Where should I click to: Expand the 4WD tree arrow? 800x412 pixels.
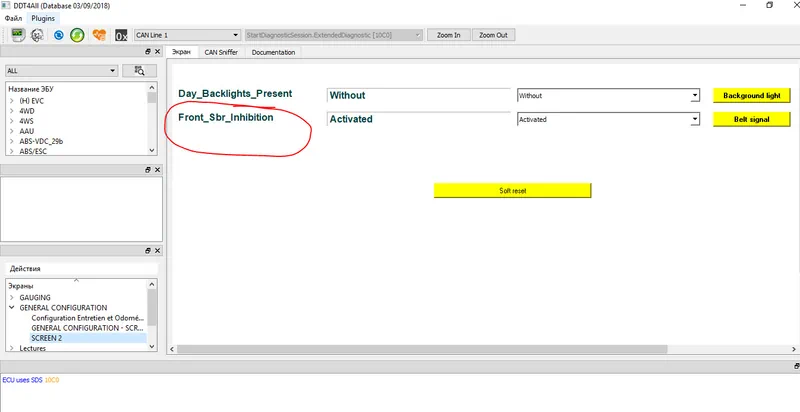point(12,111)
